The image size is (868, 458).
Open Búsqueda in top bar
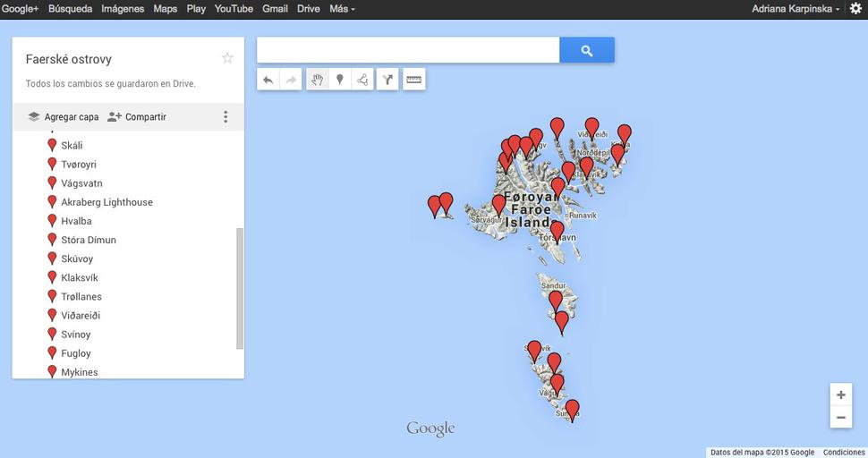71,9
